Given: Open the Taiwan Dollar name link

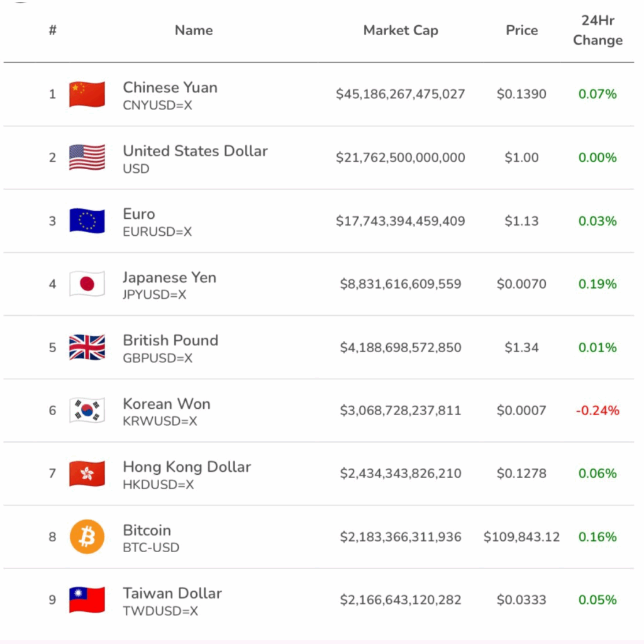Looking at the screenshot, I should [172, 593].
